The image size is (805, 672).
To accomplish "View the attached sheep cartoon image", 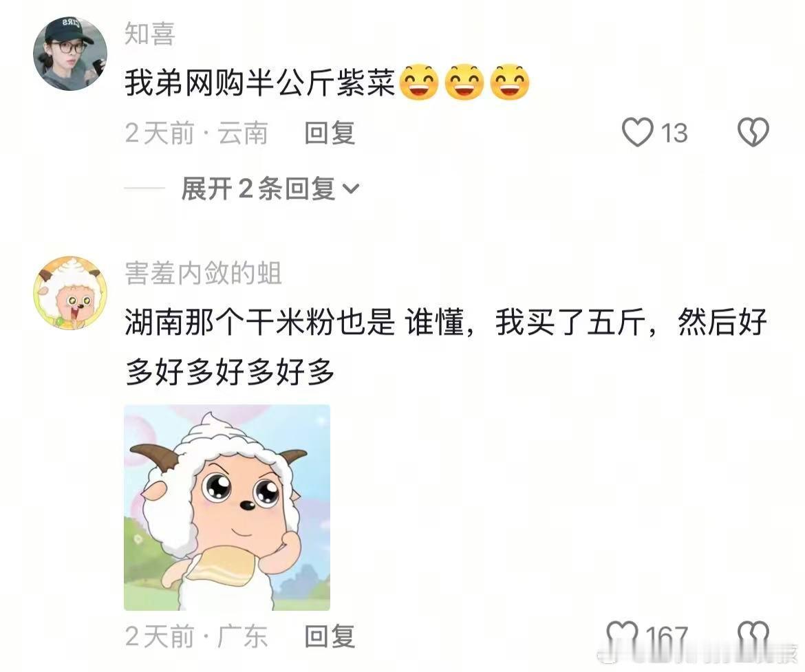I will [x=227, y=507].
